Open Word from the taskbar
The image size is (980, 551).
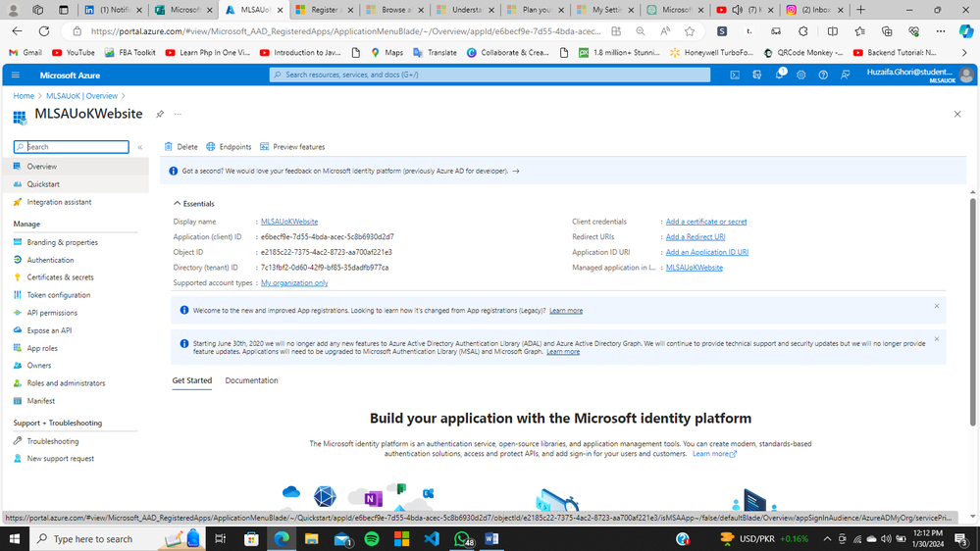pos(491,538)
